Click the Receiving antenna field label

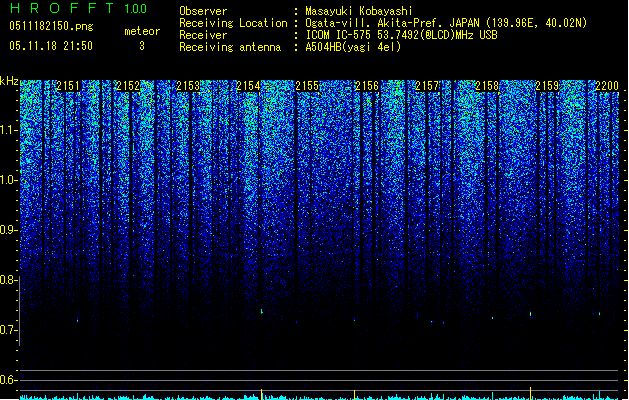click(230, 47)
